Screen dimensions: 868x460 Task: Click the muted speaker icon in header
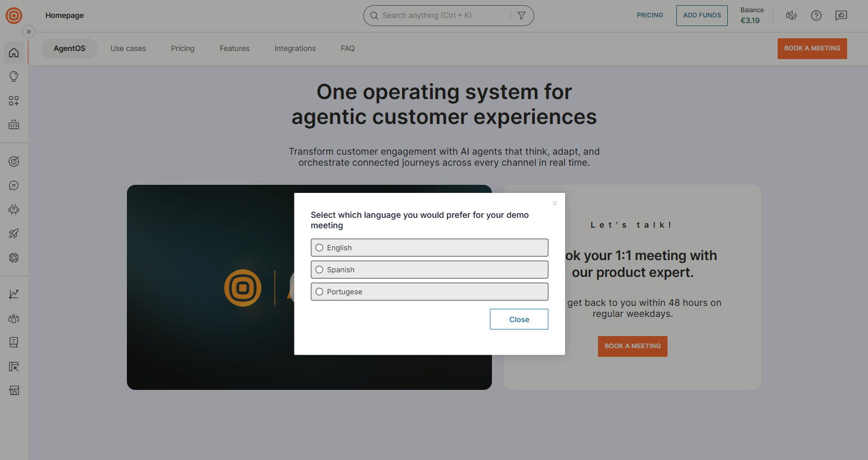tap(791, 16)
